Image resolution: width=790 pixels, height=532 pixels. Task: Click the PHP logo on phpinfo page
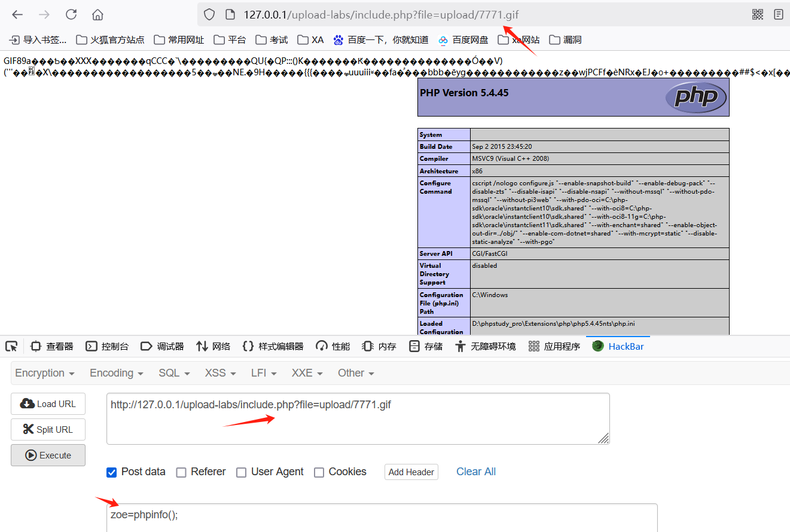(696, 97)
